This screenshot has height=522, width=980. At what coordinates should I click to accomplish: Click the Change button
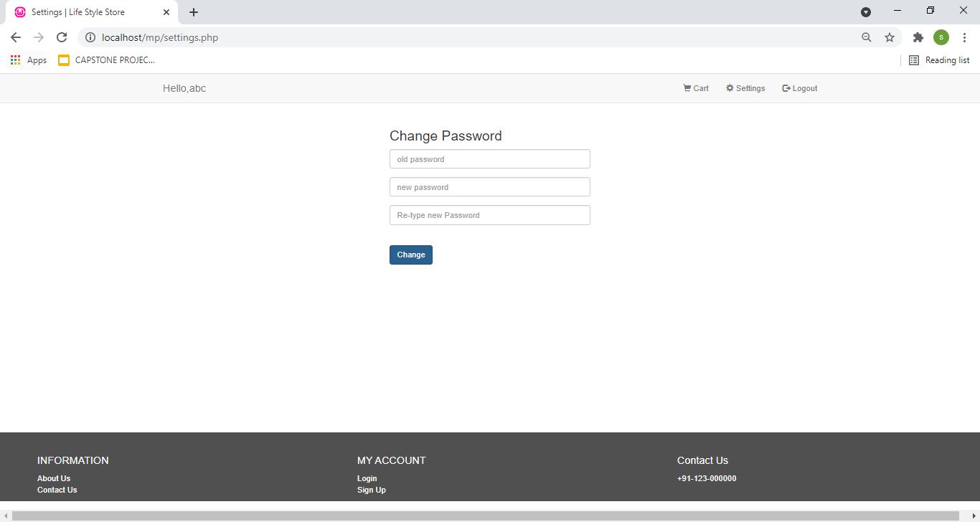pyautogui.click(x=411, y=255)
